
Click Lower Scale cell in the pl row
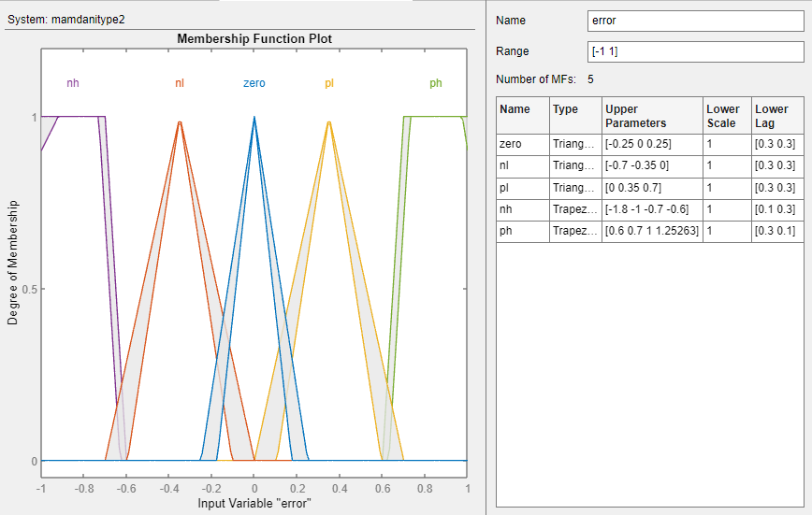726,187
